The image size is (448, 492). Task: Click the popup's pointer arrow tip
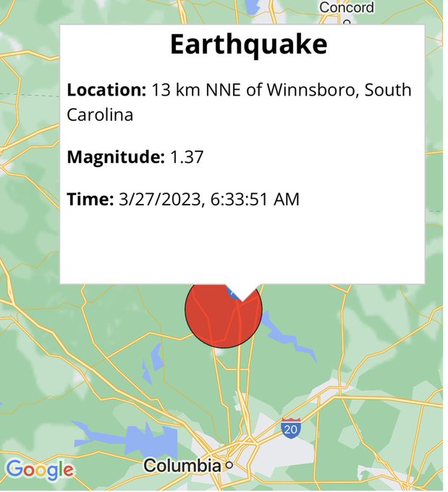point(242,300)
